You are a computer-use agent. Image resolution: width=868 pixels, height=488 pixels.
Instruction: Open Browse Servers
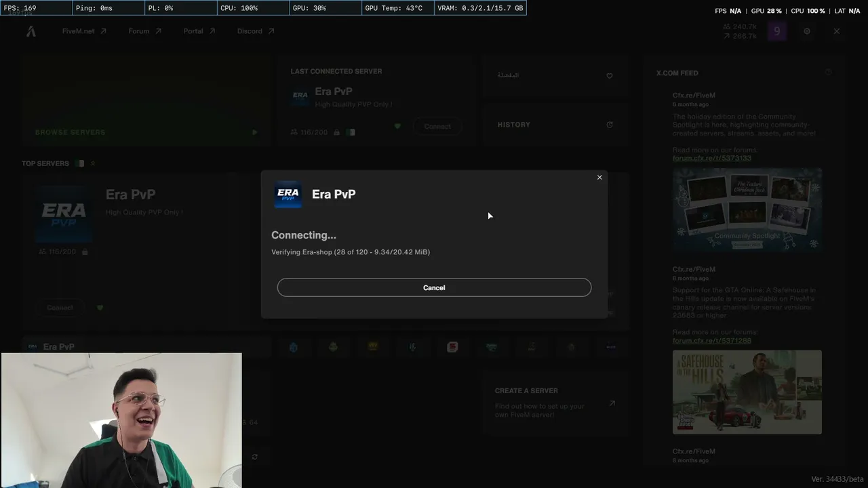[x=146, y=100]
